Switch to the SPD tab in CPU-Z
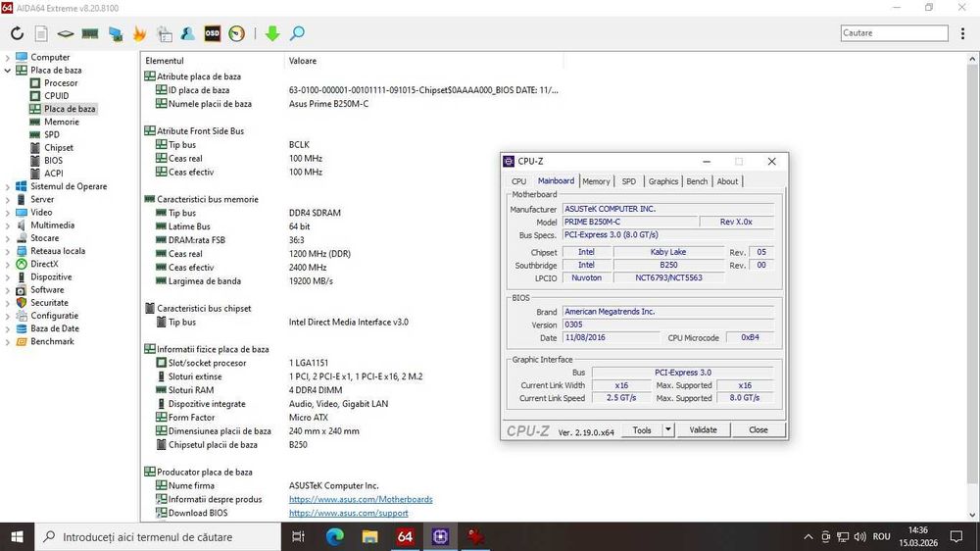 point(629,181)
